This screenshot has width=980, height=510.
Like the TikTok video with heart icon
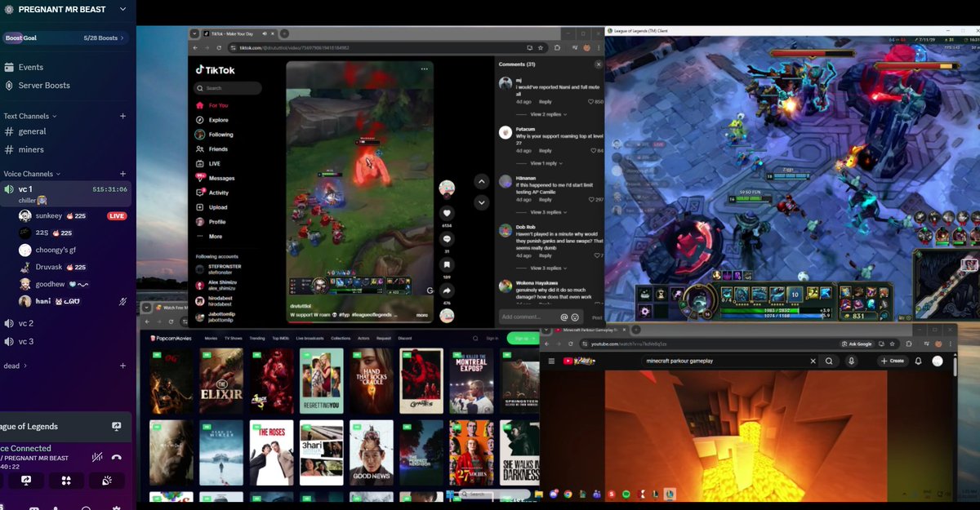(x=447, y=213)
